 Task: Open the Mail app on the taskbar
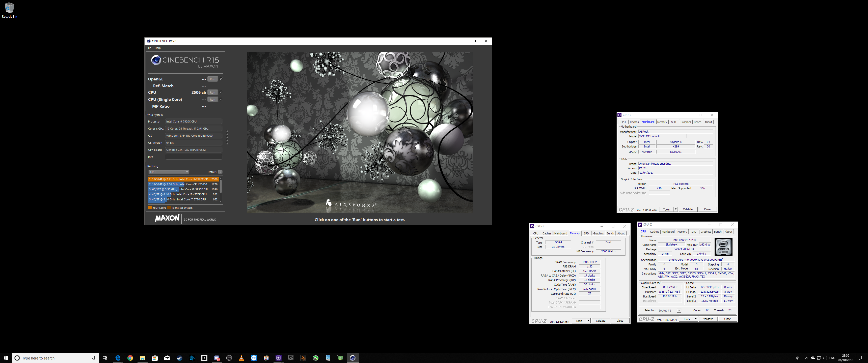[167, 358]
